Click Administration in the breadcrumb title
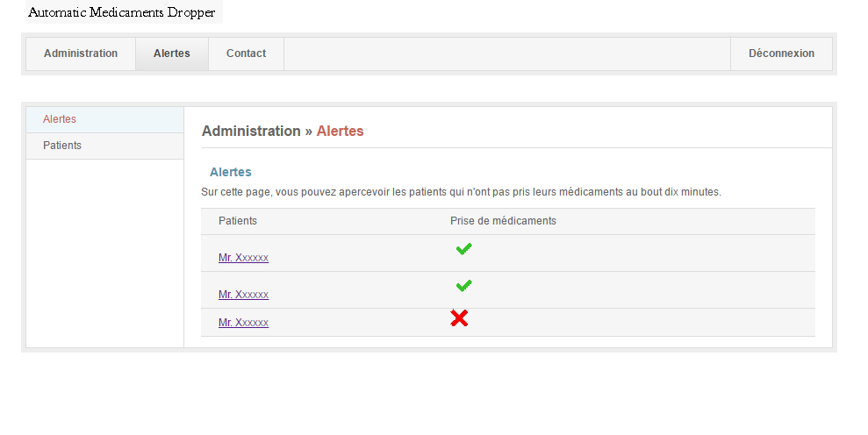 point(251,131)
